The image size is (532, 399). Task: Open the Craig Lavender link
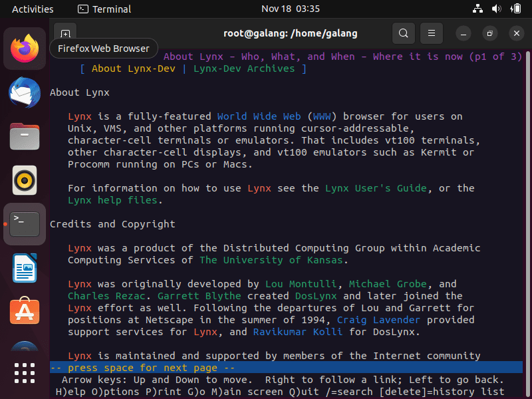click(x=378, y=320)
